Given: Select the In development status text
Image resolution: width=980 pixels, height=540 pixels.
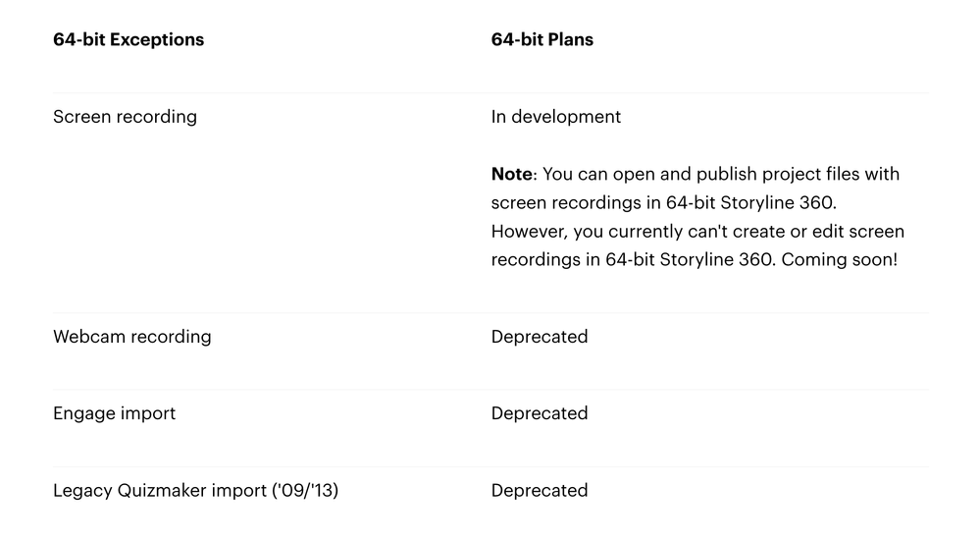Looking at the screenshot, I should point(555,117).
